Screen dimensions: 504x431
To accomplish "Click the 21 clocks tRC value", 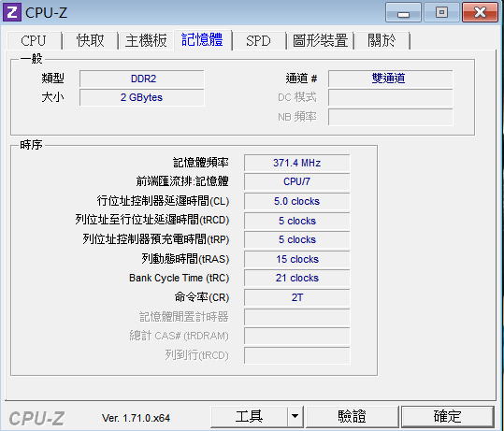I will 297,278.
